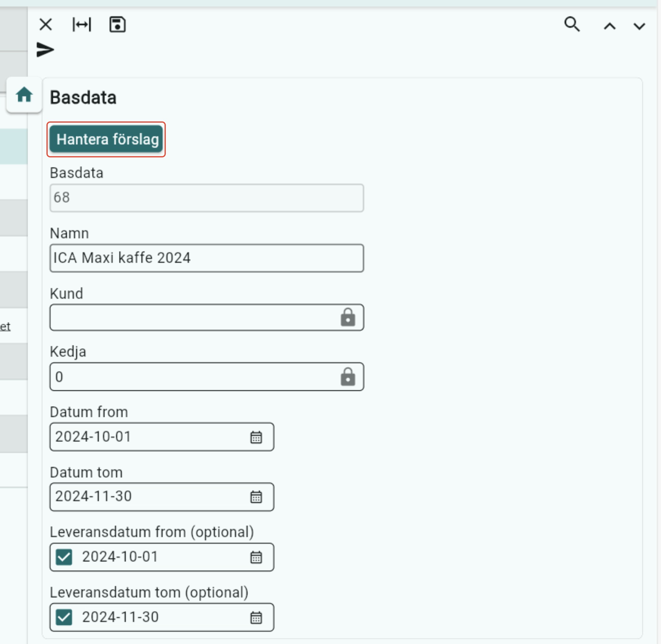Open the calendar picker for Datum from

pos(256,437)
